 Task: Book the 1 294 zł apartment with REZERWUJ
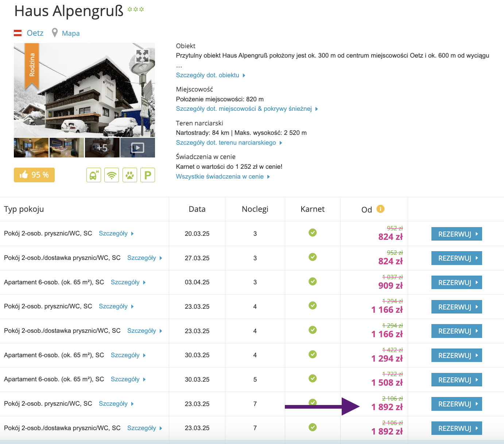[457, 355]
